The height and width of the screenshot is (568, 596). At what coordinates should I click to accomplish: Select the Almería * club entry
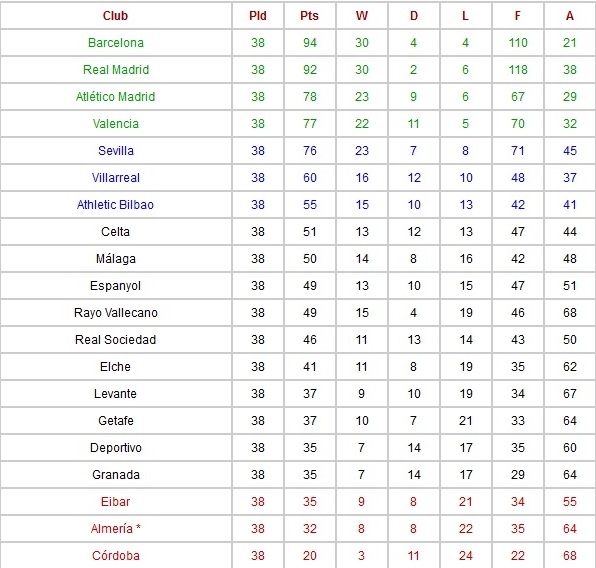pos(116,528)
